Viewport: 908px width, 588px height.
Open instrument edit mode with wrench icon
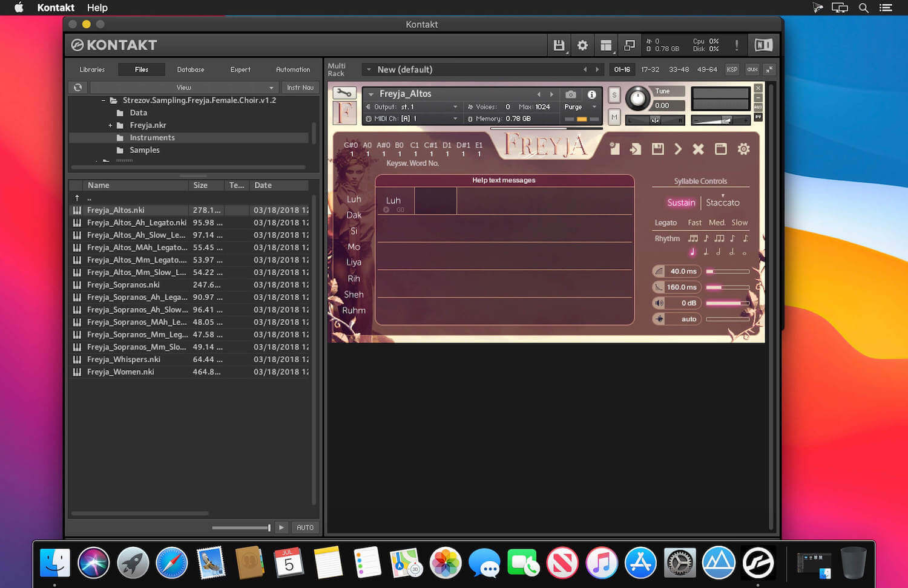click(x=344, y=93)
